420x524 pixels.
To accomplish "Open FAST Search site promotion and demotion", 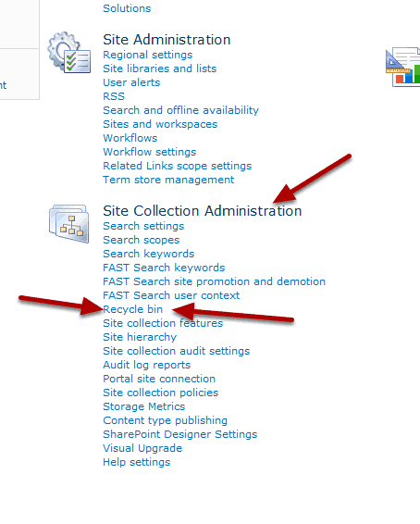I will tap(215, 282).
